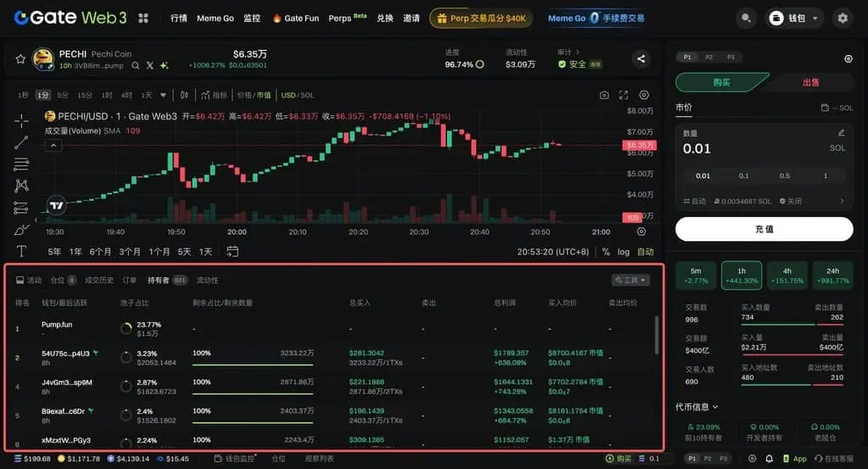868x469 pixels.
Task: Switch to the 成交历史 tab
Action: (x=99, y=280)
